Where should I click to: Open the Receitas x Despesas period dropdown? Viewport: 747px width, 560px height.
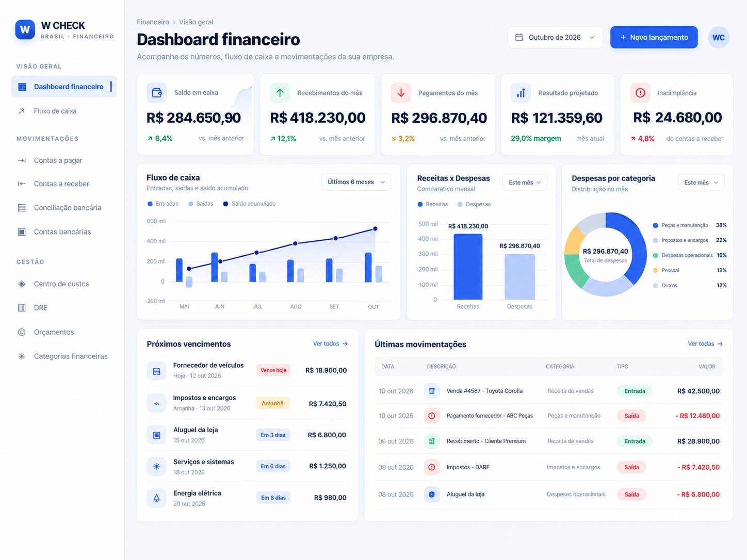pyautogui.click(x=525, y=183)
